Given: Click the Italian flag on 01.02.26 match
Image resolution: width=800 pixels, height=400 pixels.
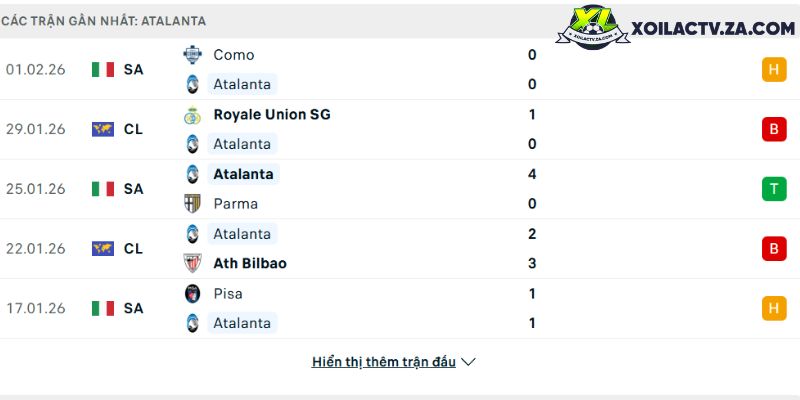Looking at the screenshot, I should (x=102, y=69).
